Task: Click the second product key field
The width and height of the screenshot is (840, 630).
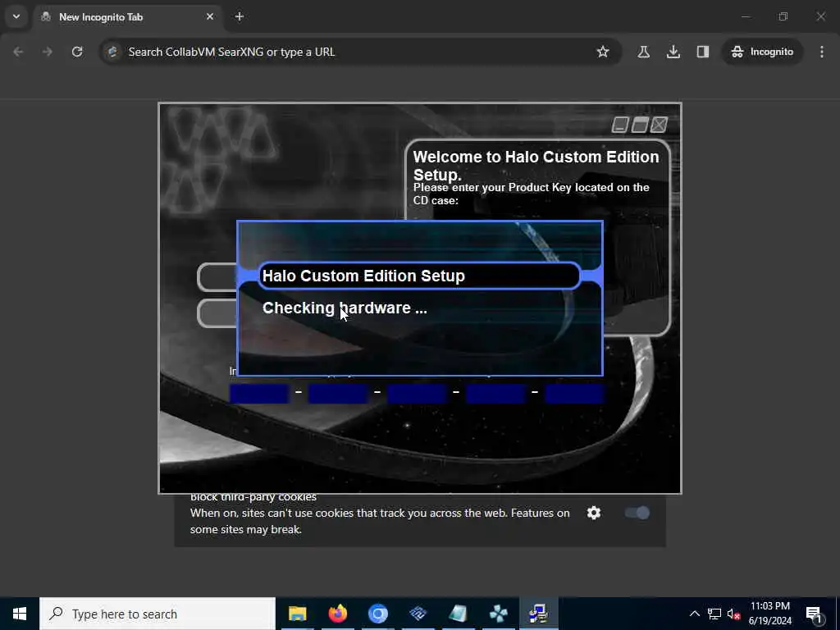Action: coord(338,394)
